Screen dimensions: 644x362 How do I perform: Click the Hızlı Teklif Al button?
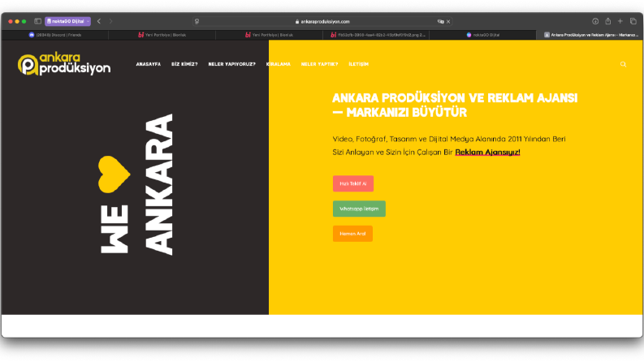click(353, 183)
